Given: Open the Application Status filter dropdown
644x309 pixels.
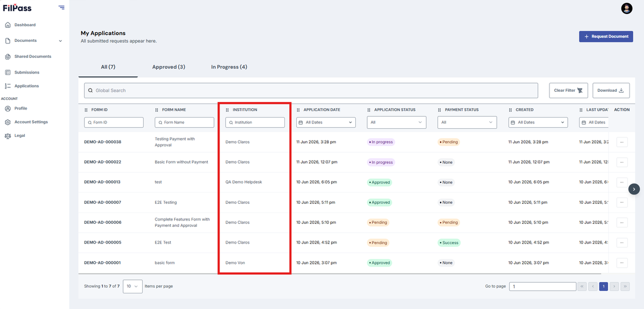Looking at the screenshot, I should [397, 122].
